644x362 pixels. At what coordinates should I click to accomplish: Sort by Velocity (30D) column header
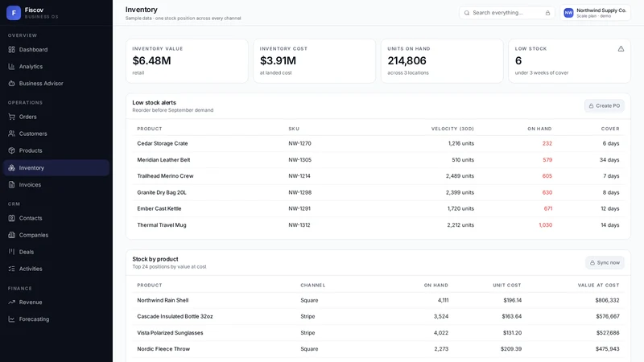(x=452, y=129)
